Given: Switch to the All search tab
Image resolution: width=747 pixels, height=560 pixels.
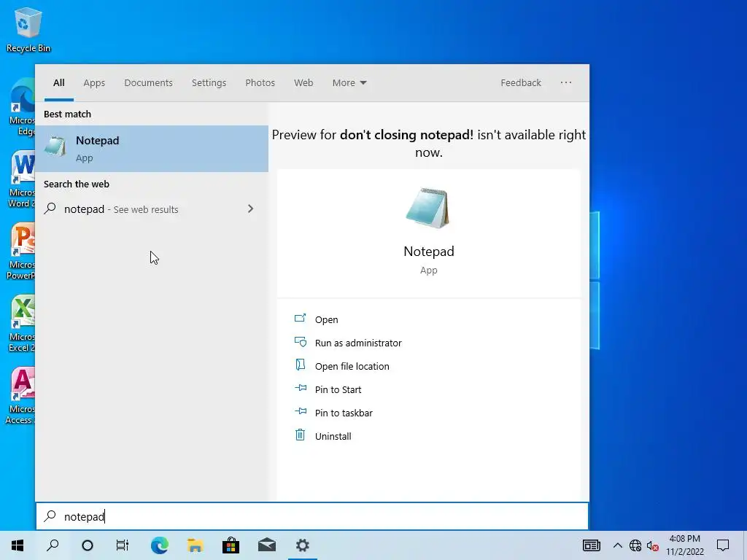Looking at the screenshot, I should pos(59,83).
